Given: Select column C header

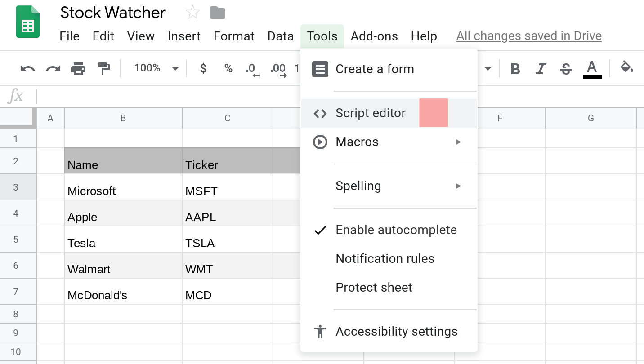Looking at the screenshot, I should point(228,118).
